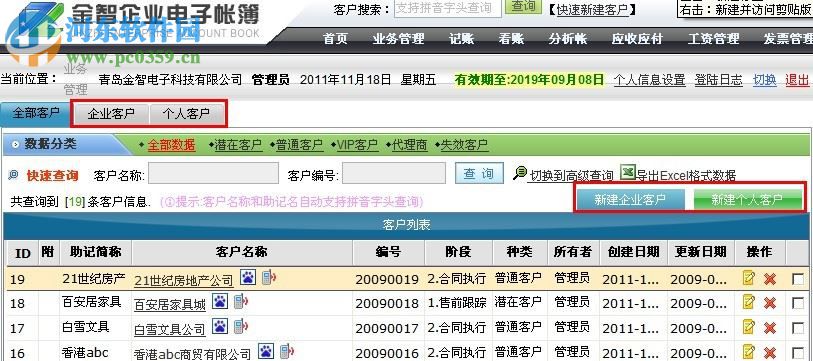Open the 业务管理 menu
Viewport: 813px width, 361px height.
coord(398,39)
